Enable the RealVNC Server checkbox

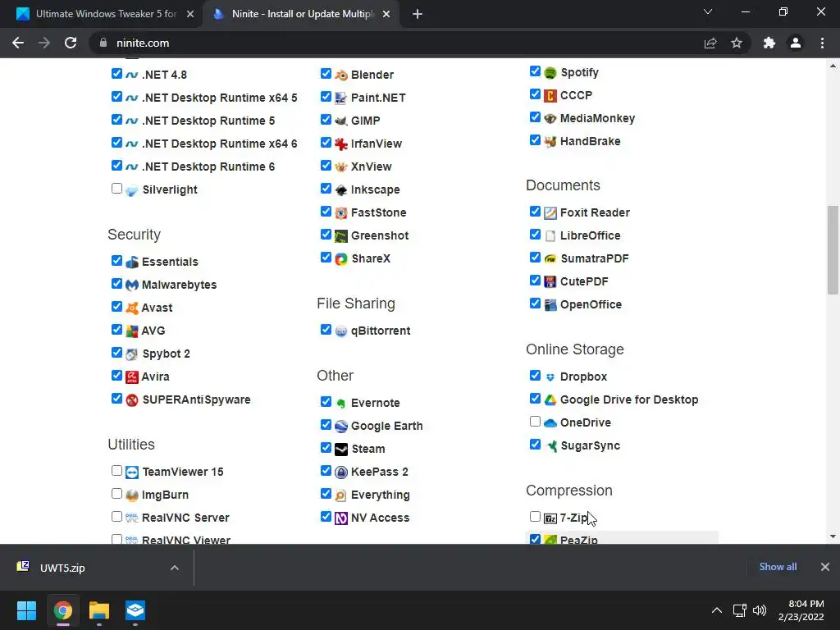pos(116,517)
